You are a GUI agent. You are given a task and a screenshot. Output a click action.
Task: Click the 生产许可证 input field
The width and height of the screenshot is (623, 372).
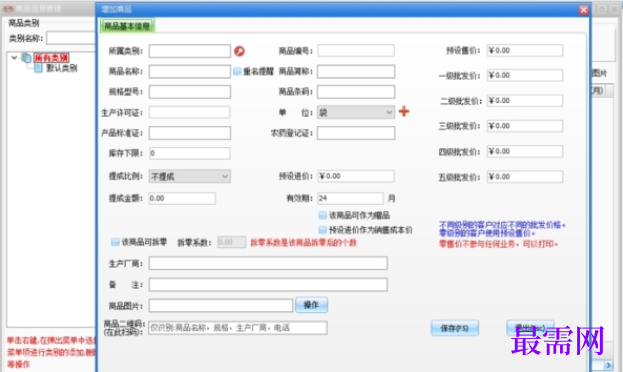[x=190, y=112]
